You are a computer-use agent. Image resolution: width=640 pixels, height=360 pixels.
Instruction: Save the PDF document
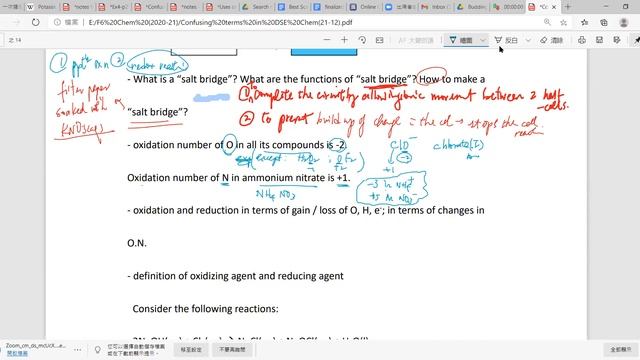(599, 40)
